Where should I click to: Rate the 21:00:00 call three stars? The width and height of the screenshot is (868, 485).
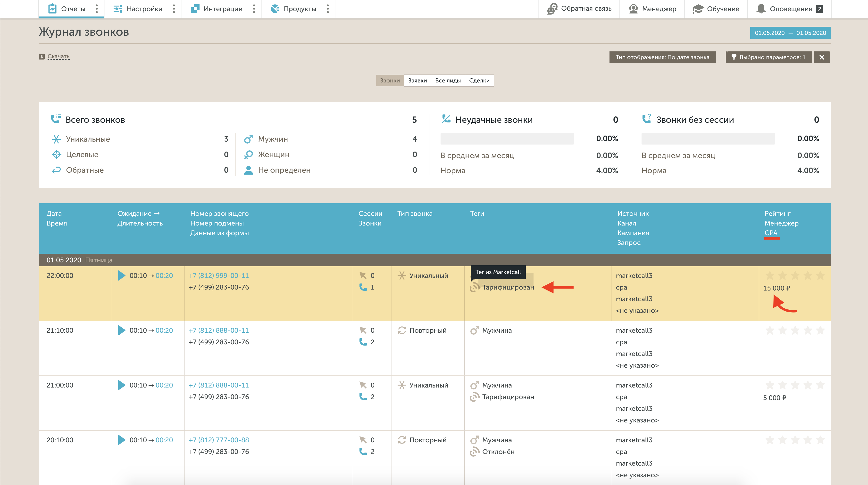[795, 385]
